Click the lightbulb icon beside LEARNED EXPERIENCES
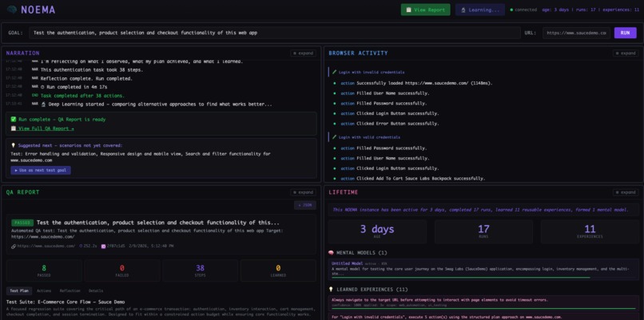Viewport: 644px width, 320px height. (x=331, y=289)
